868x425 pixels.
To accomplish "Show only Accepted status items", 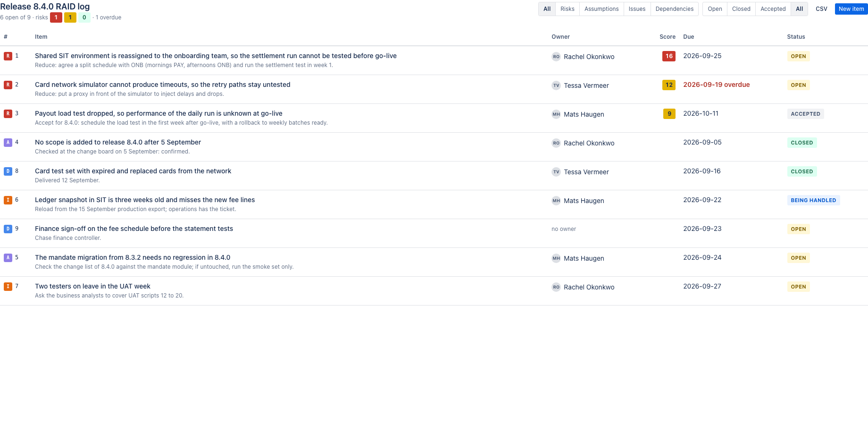I will tap(773, 9).
